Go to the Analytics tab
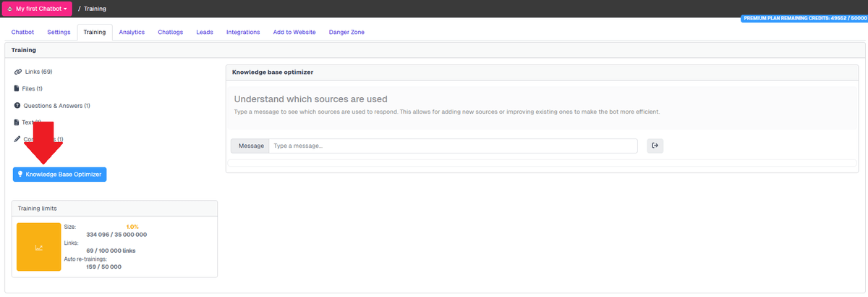 point(132,33)
